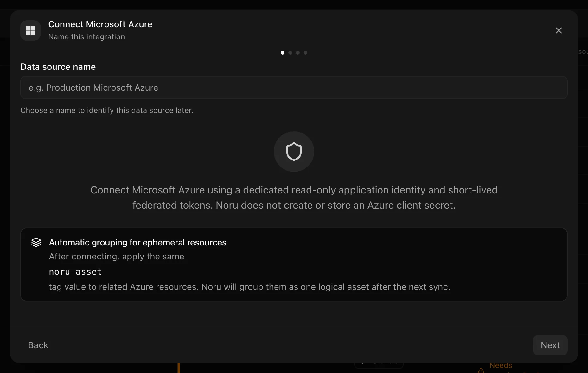Click the Data source name input field
The width and height of the screenshot is (588, 373).
tap(294, 88)
